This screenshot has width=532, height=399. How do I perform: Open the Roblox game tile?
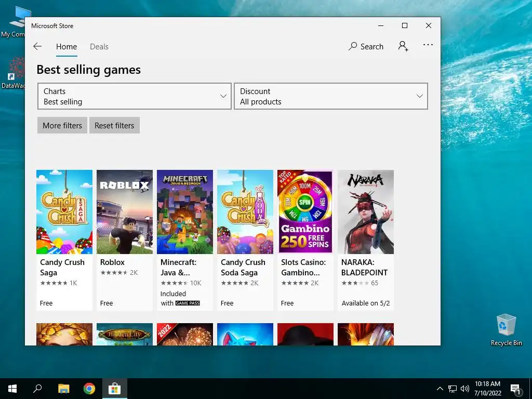(x=125, y=240)
